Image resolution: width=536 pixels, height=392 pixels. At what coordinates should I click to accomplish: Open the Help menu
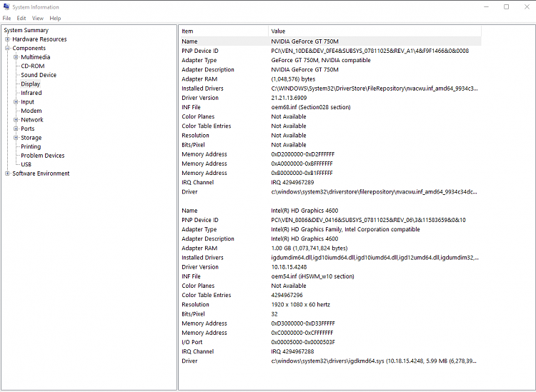click(x=55, y=18)
